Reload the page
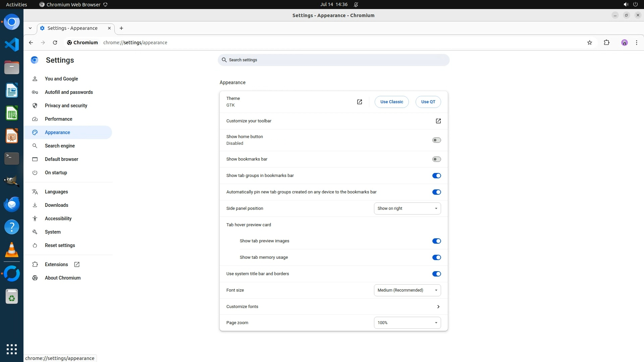This screenshot has width=644, height=362. pos(55,43)
